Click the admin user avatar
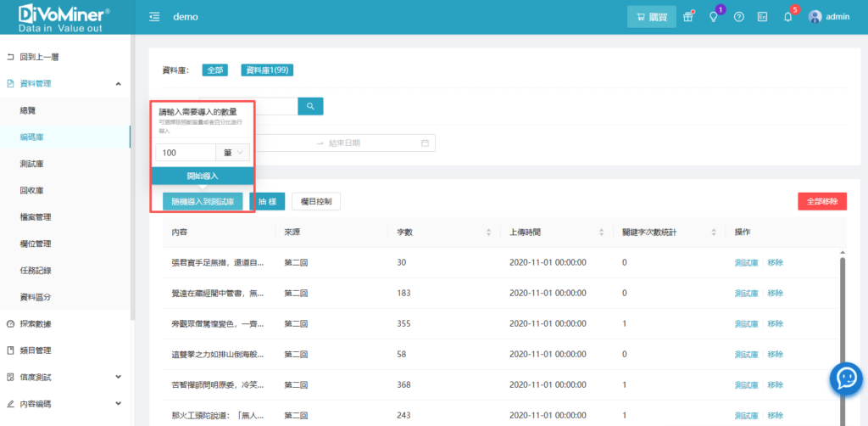868x426 pixels. 815,17
